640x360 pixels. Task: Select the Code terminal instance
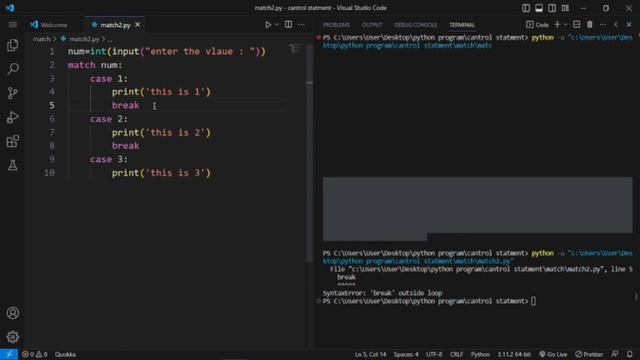click(x=537, y=25)
